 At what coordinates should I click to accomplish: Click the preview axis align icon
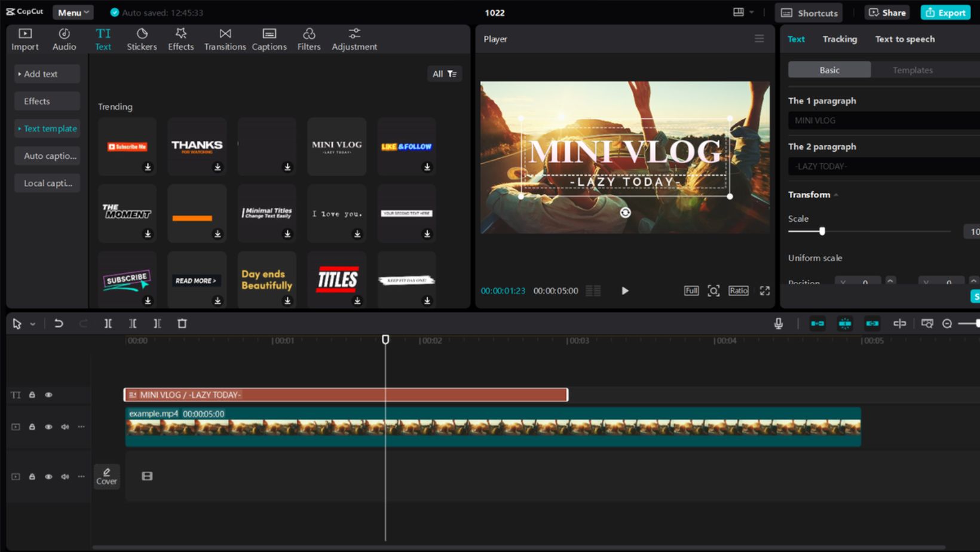899,323
